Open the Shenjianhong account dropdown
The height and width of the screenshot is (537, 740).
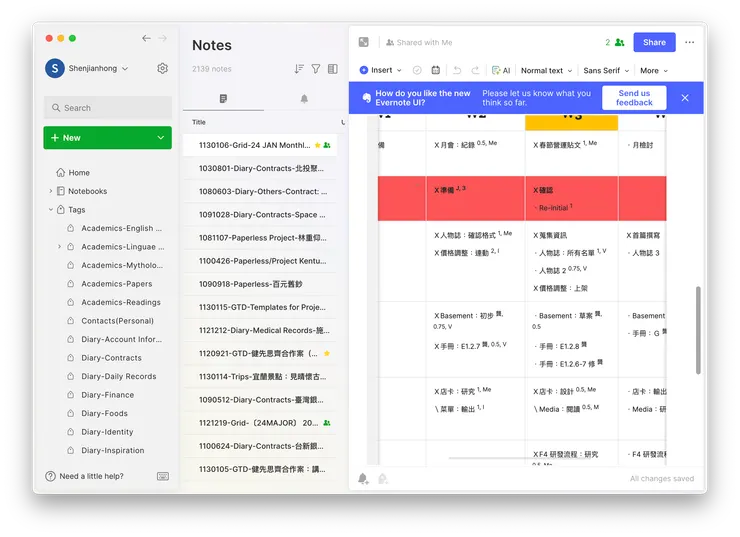[x=98, y=68]
